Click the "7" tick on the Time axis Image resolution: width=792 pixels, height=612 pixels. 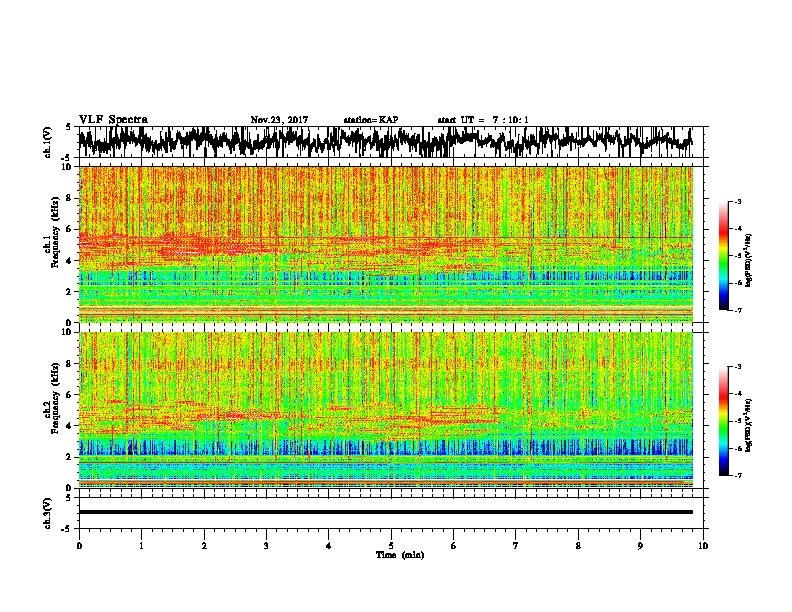[516, 546]
